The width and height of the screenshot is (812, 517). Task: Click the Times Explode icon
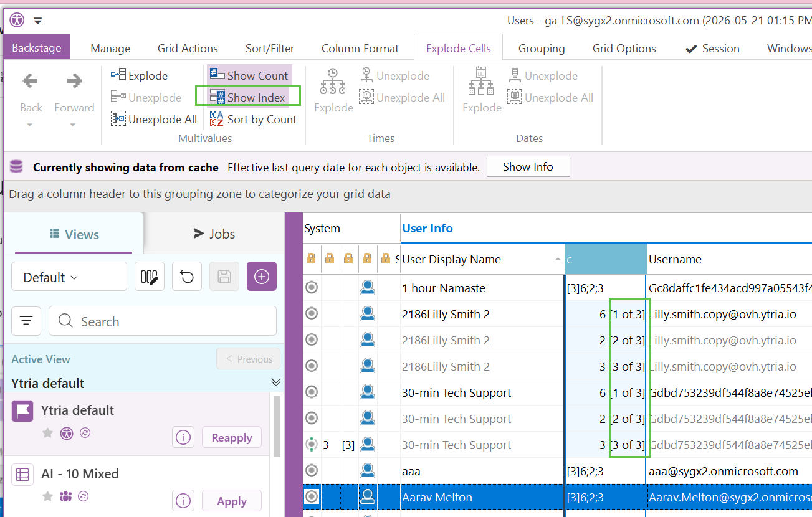point(333,82)
